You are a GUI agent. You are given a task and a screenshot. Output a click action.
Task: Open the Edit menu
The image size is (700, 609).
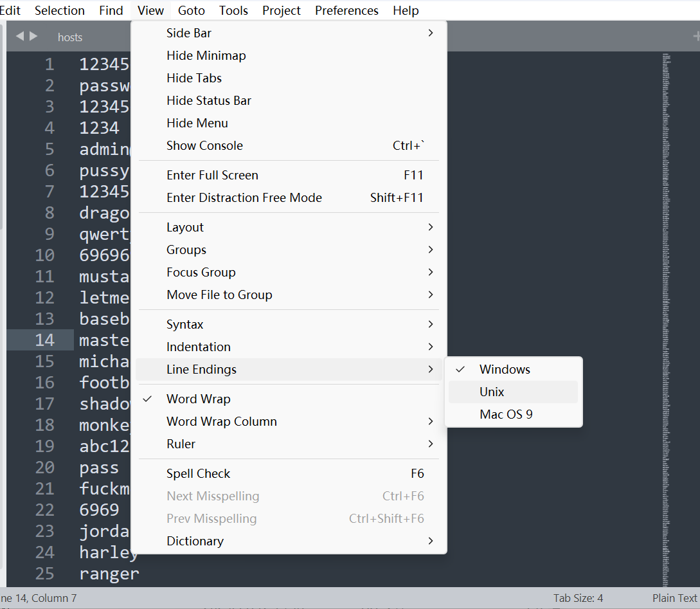click(x=10, y=10)
